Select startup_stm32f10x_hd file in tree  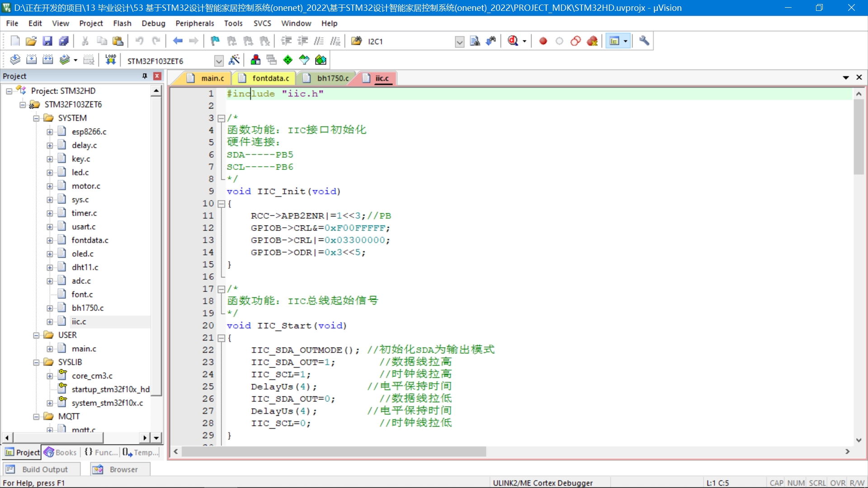[x=111, y=389]
